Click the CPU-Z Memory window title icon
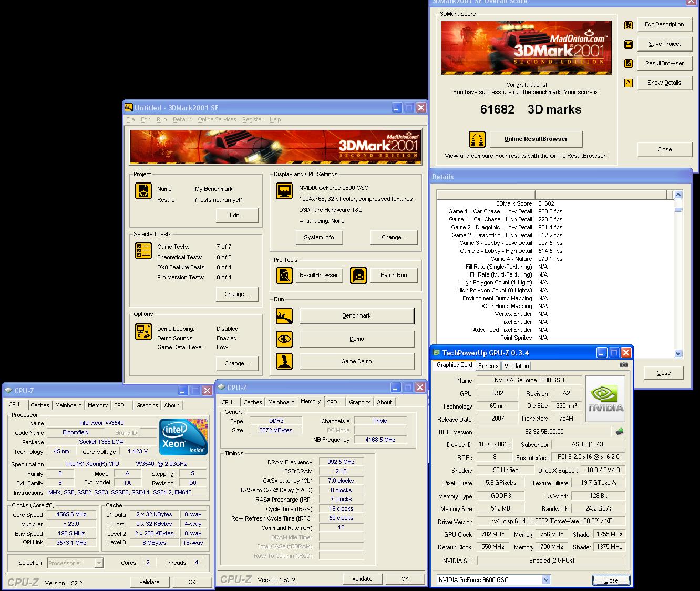700x591 pixels. 221,388
